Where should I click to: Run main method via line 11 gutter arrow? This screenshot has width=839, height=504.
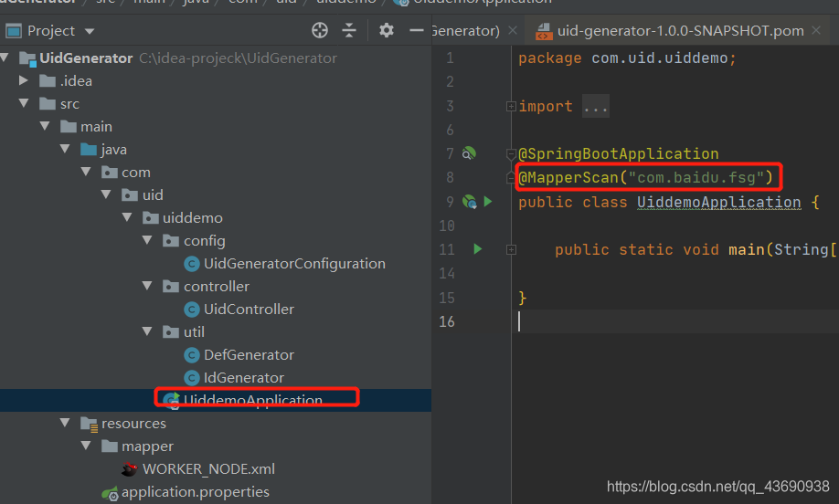point(478,249)
